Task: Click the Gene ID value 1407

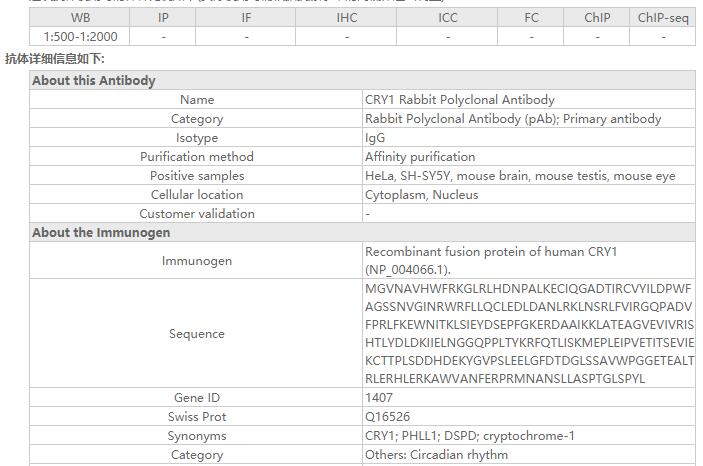Action: pos(378,398)
